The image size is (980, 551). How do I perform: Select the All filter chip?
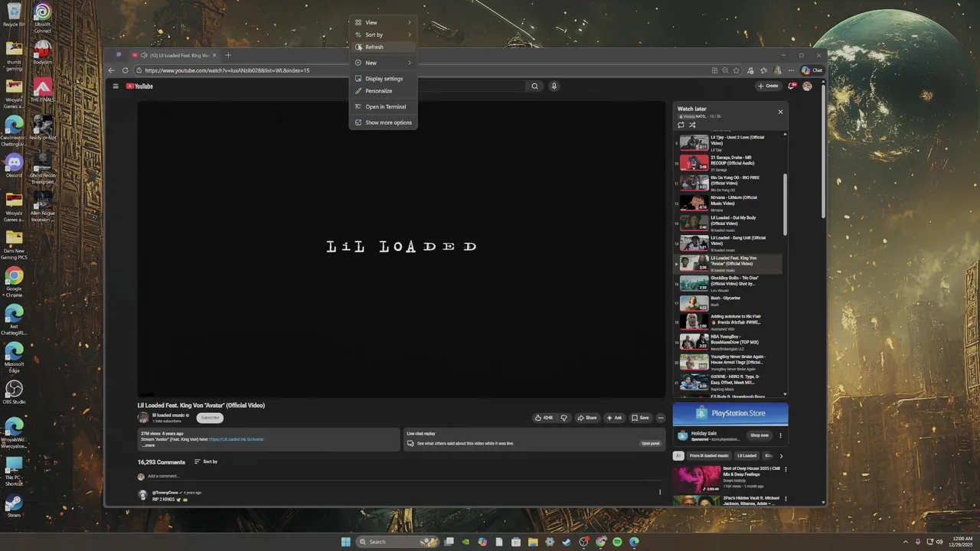tap(678, 455)
